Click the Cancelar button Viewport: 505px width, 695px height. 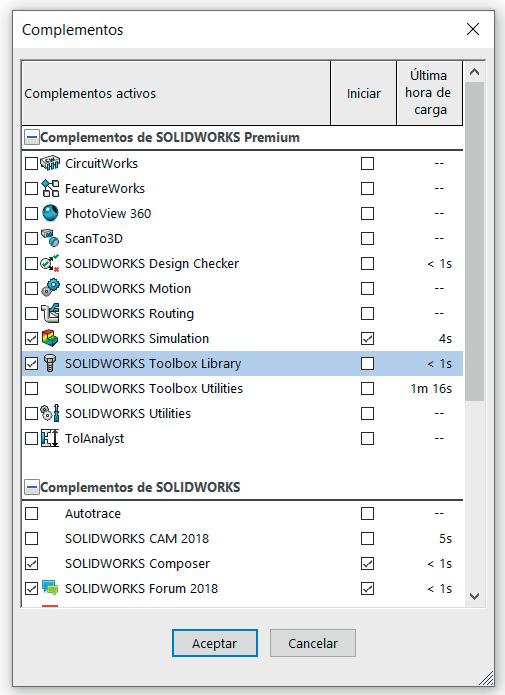pos(313,643)
